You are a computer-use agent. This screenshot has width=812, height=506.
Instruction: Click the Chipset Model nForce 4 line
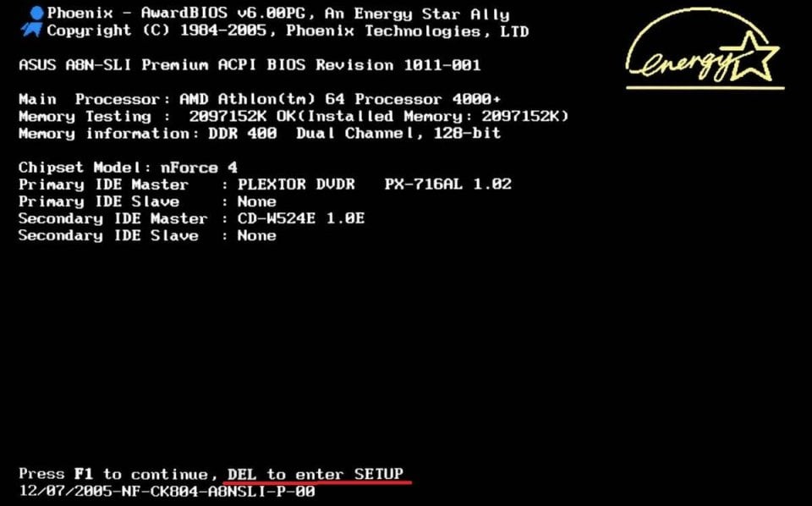point(128,168)
